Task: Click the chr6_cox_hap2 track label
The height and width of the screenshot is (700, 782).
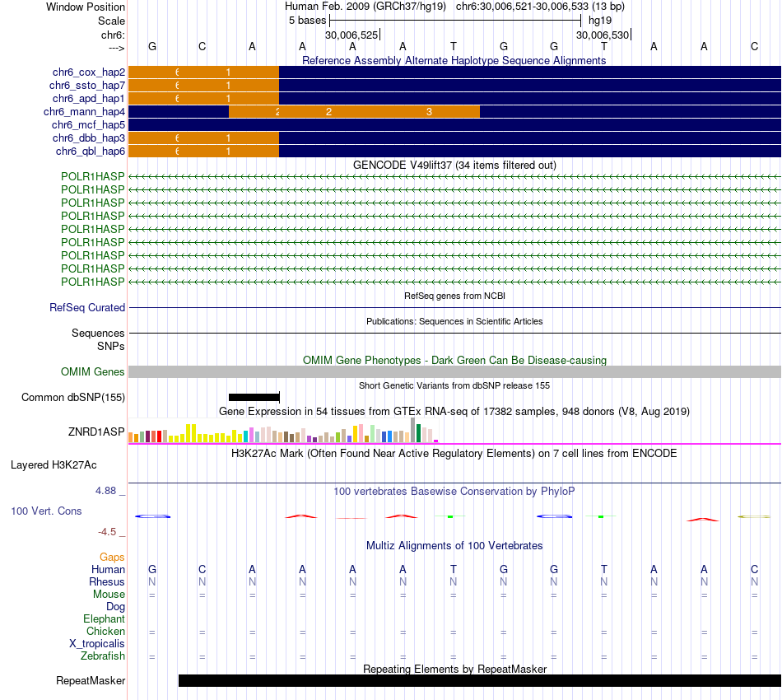Action: point(88,72)
